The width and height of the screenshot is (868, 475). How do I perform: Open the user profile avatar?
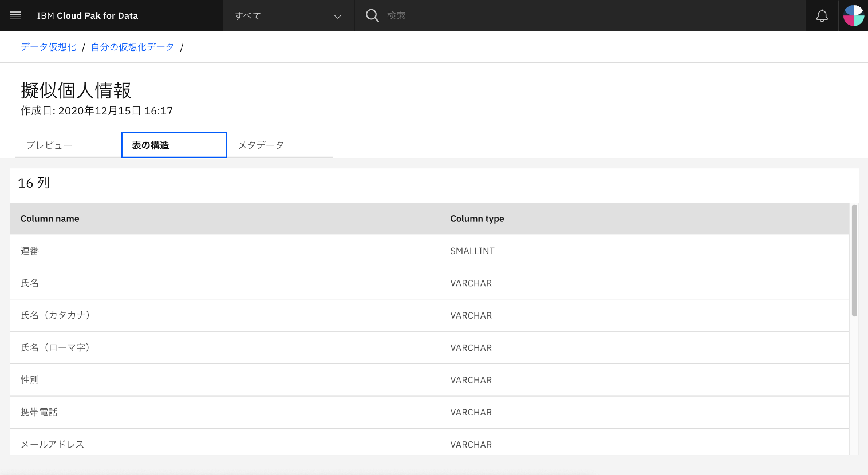pos(853,15)
